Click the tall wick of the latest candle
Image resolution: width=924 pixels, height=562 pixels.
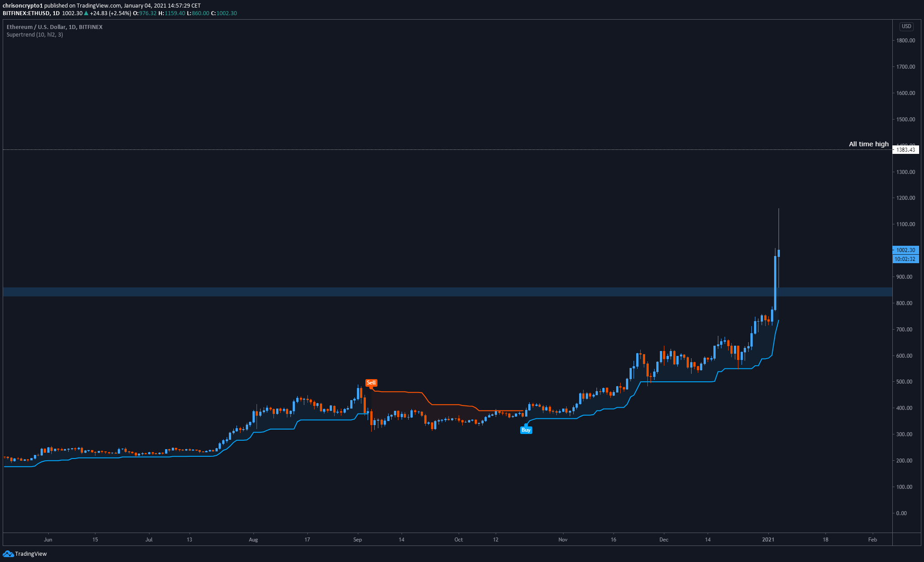[779, 227]
